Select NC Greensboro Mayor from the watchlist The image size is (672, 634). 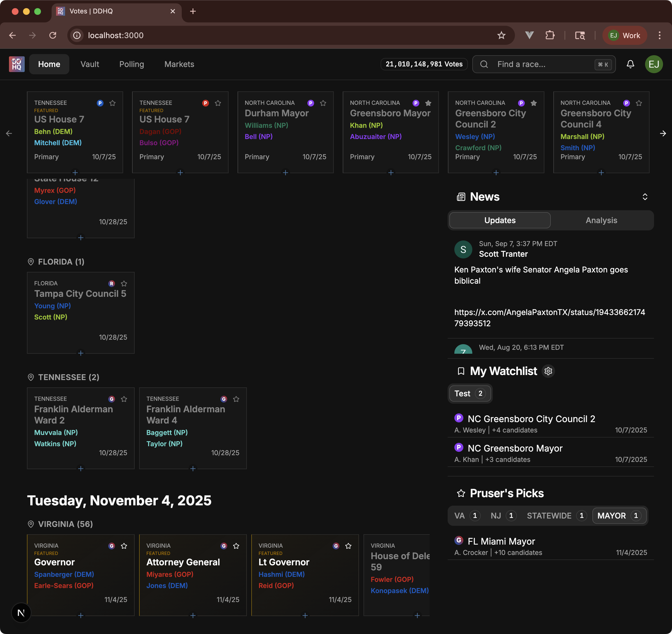point(515,448)
